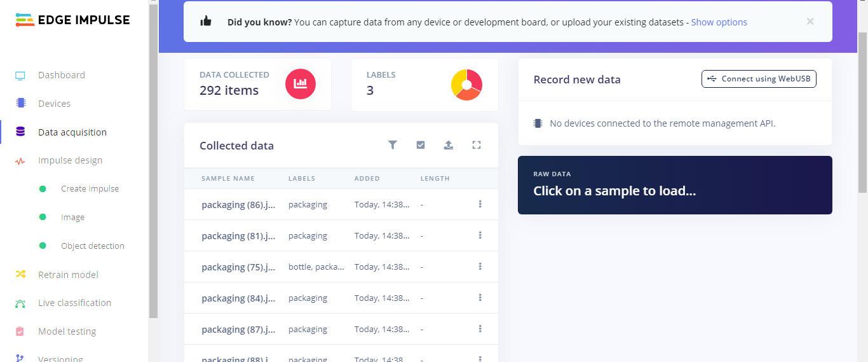Click the red Data Collected chart icon
This screenshot has height=362, width=868.
tap(301, 83)
